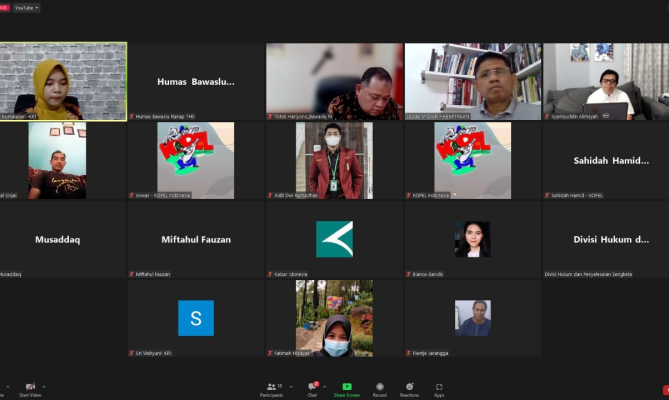Screen dimensions: 669x400
Task: Click Bianca Gendis's profile photo
Action: (472, 239)
